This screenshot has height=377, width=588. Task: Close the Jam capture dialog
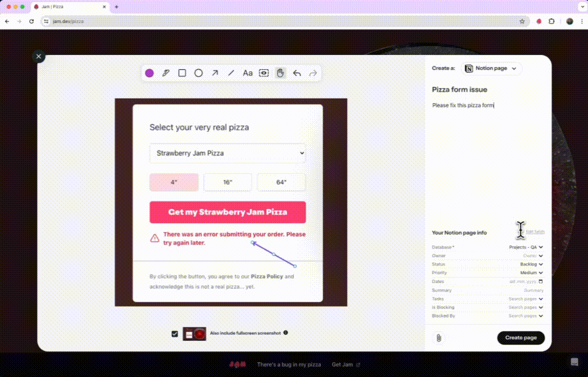coord(38,57)
